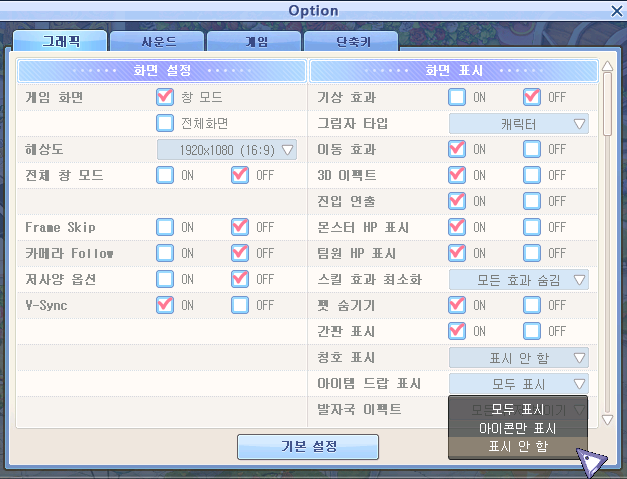627x479 pixels.
Task: Enable the 전체화면 checkbox
Action: point(165,124)
